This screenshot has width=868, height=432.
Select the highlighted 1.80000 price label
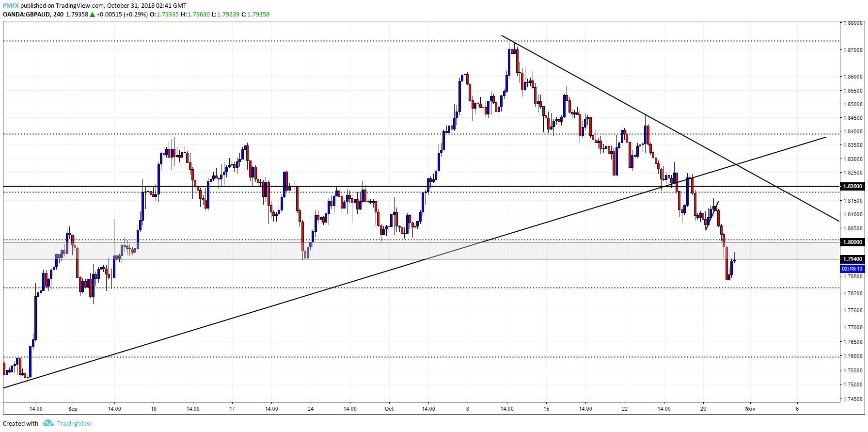[x=852, y=242]
